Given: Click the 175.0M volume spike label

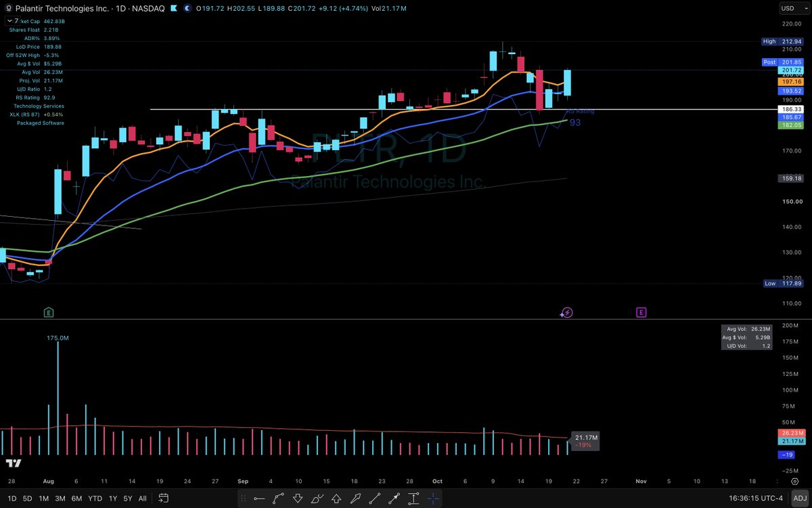Looking at the screenshot, I should point(58,337).
